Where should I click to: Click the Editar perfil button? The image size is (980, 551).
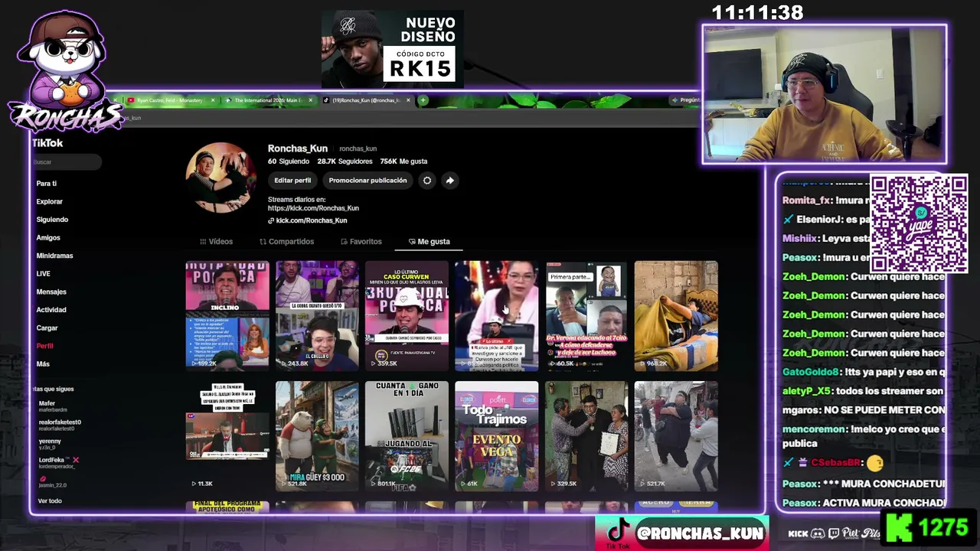click(292, 181)
